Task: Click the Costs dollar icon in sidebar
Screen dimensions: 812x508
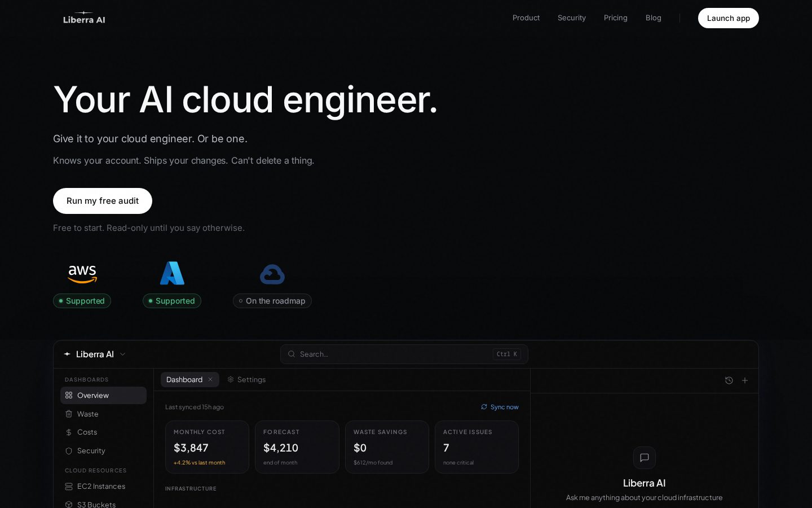Action: (69, 432)
